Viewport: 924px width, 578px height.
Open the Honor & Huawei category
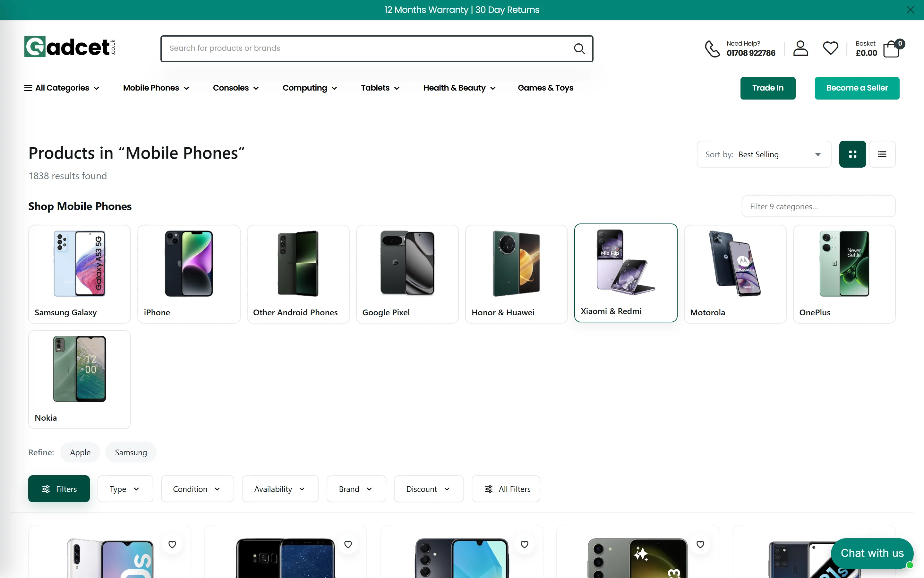click(x=516, y=274)
